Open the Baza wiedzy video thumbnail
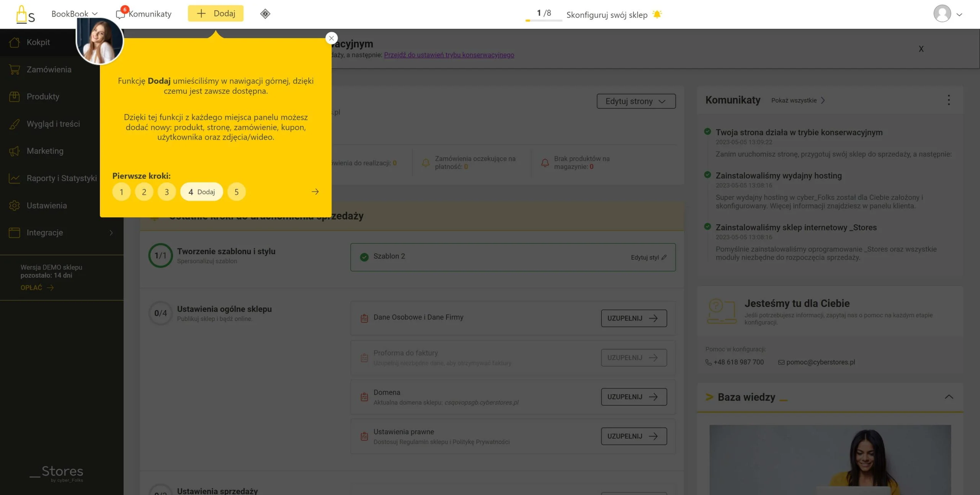Screen dimensions: 980x495 coord(830,460)
